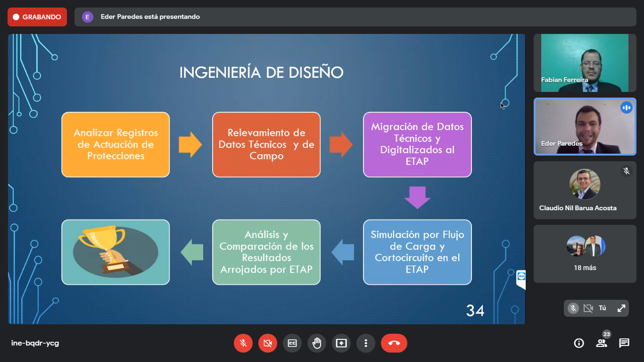Screen dimensions: 644x362
Task: Open the meeting details info icon
Action: [x=579, y=343]
